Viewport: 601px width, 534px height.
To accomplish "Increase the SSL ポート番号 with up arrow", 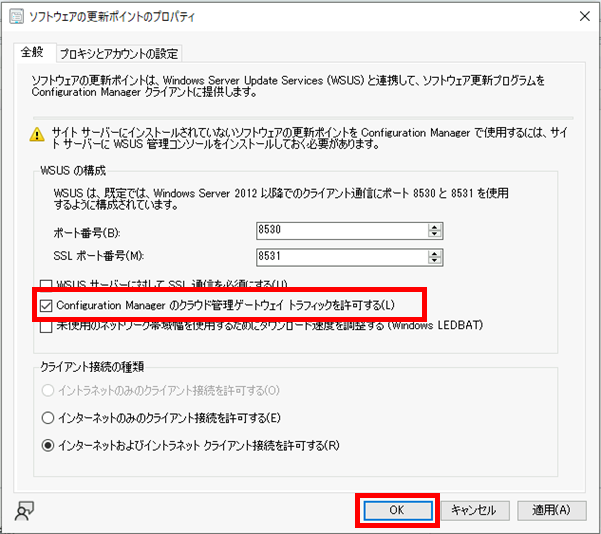I will click(434, 253).
